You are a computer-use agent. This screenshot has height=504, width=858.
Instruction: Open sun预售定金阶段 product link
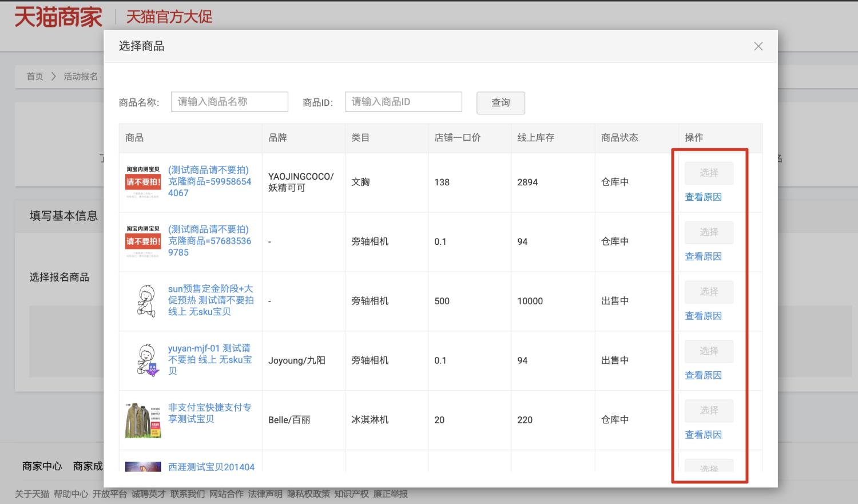pos(210,300)
